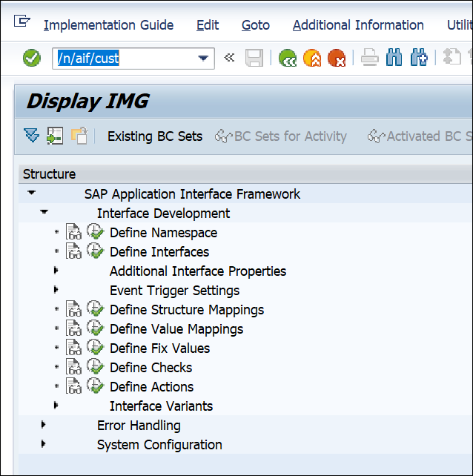Expand System Configuration node
The width and height of the screenshot is (473, 476).
(x=44, y=444)
